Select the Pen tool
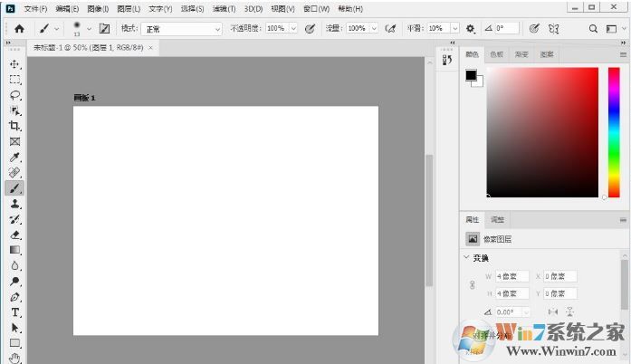631x364 pixels. (x=14, y=296)
